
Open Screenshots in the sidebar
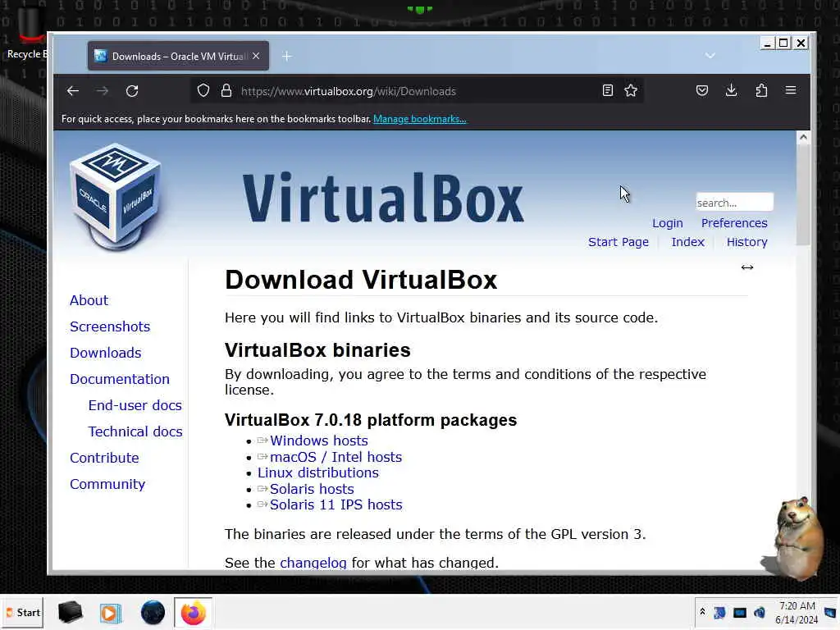click(x=110, y=326)
